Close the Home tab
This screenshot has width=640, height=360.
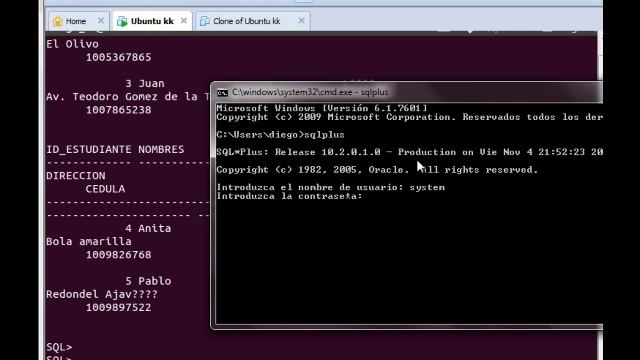(x=101, y=20)
